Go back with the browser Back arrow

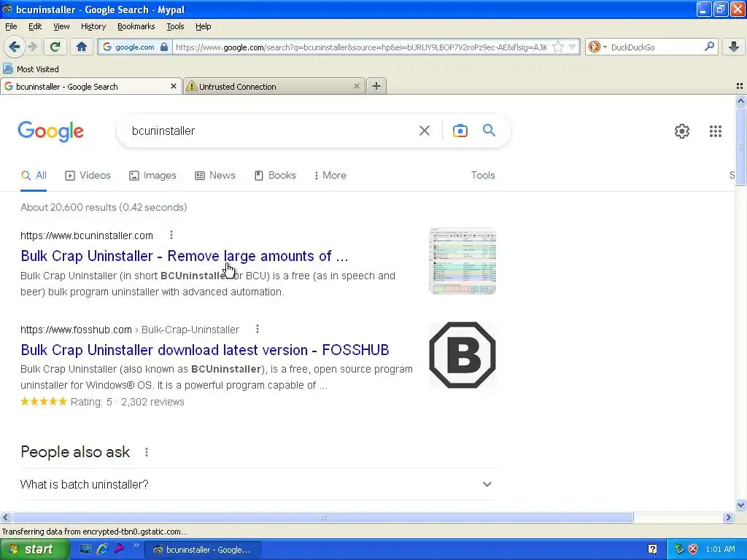pyautogui.click(x=14, y=47)
